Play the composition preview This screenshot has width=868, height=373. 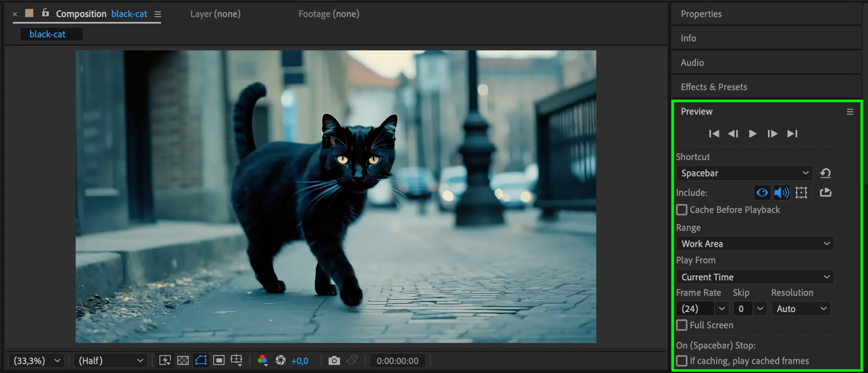[753, 134]
